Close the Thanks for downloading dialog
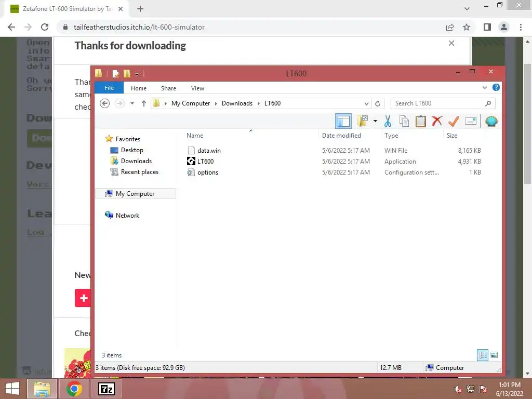The width and height of the screenshot is (532, 399). click(x=451, y=43)
